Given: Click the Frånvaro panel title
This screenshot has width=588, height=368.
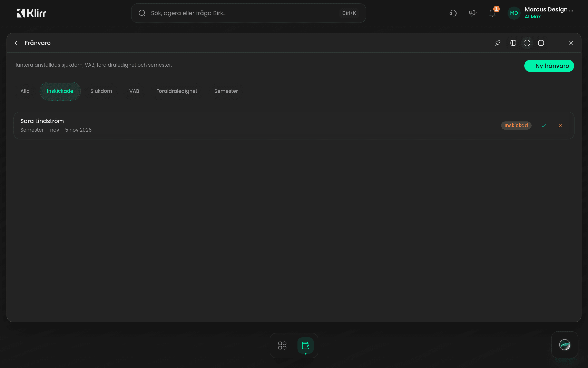Looking at the screenshot, I should 38,43.
